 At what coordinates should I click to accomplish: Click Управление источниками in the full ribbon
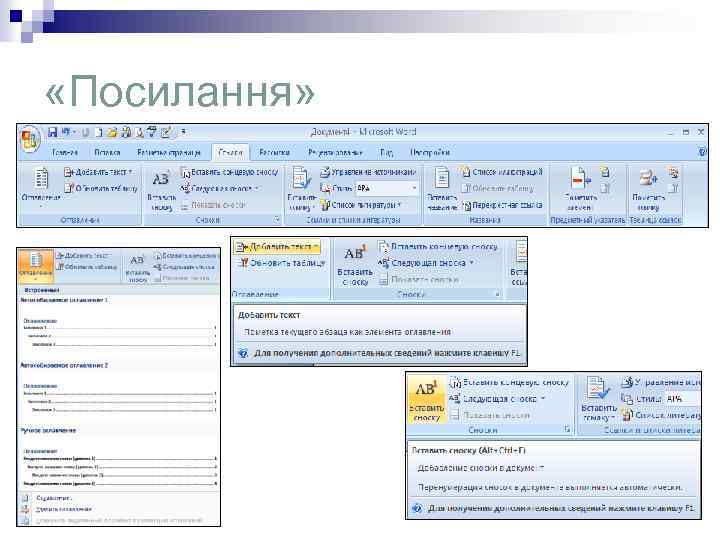pyautogui.click(x=368, y=172)
